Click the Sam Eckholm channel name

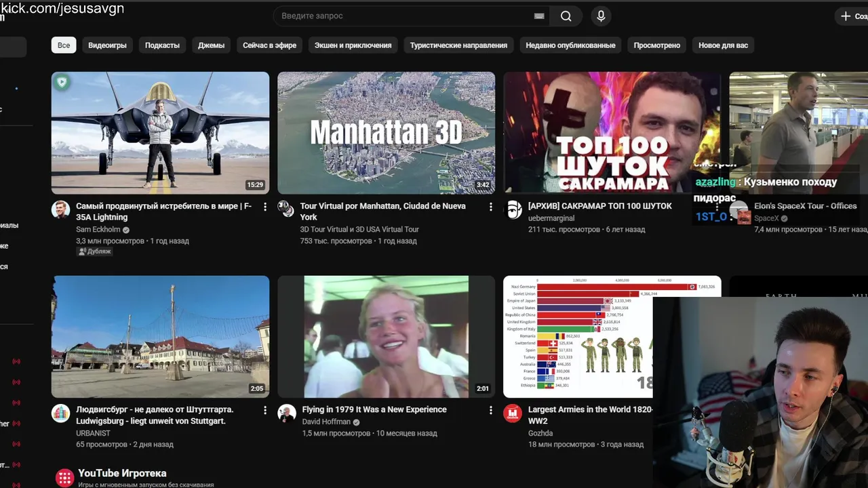(x=98, y=229)
